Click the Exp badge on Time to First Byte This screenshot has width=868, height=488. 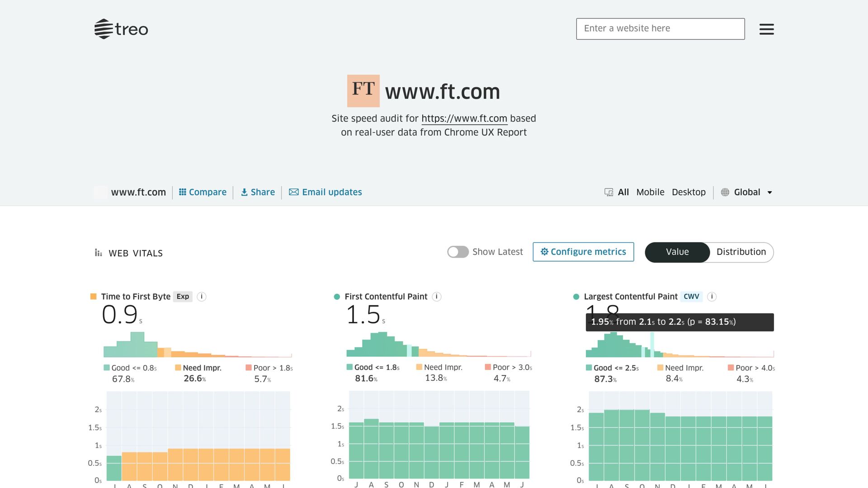coord(183,296)
